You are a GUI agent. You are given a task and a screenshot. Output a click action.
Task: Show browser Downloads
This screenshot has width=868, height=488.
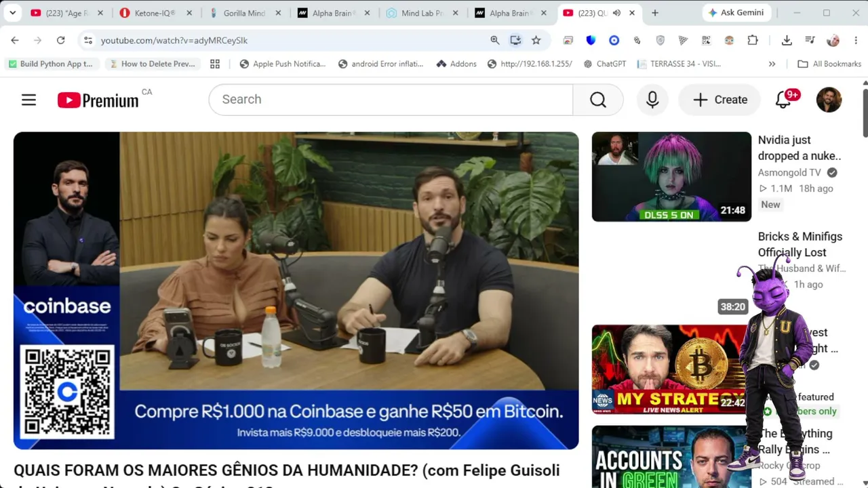(787, 41)
